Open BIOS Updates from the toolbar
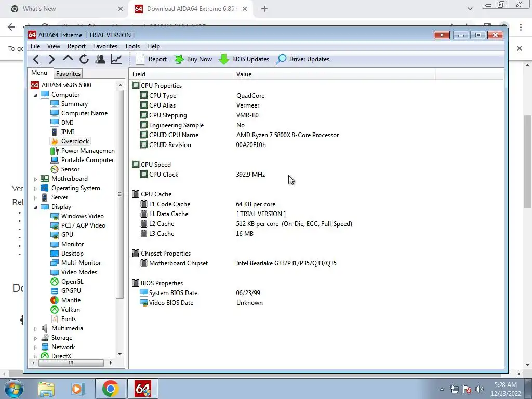 244,59
